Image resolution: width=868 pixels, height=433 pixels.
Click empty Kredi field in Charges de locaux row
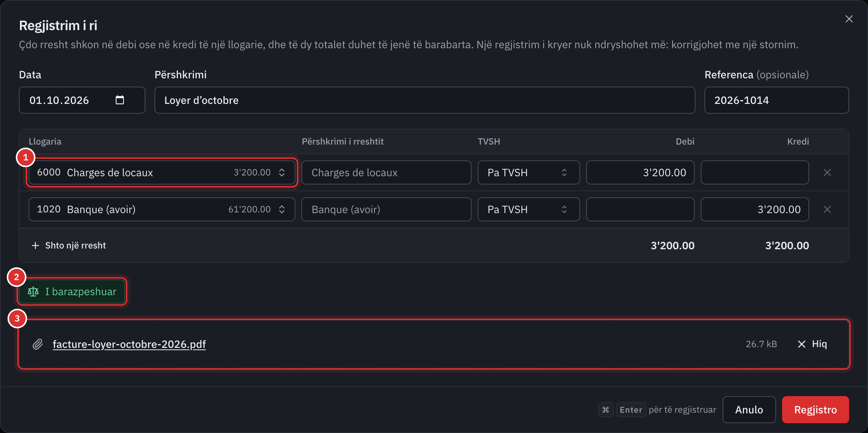[x=755, y=172]
